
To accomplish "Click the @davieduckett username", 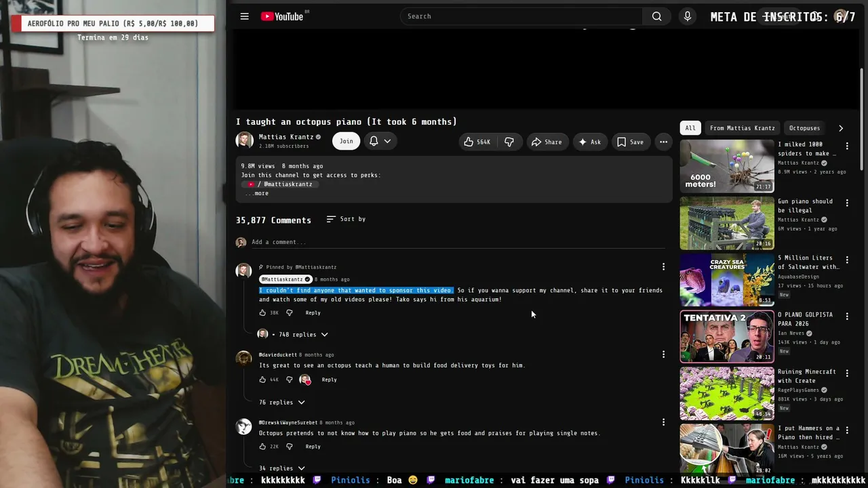I will pyautogui.click(x=278, y=355).
